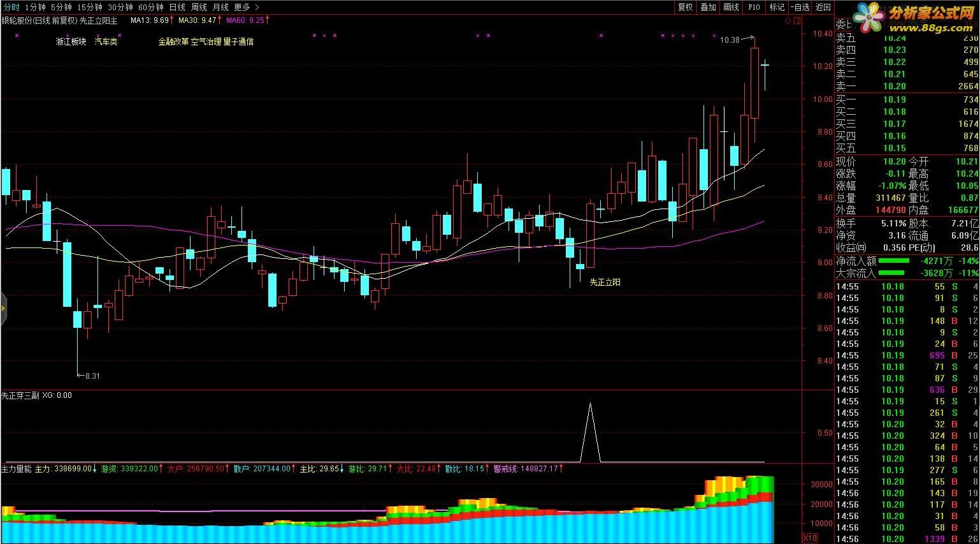Click the 买二 10.18 bid row
This screenshot has width=980, height=544.
click(x=907, y=112)
